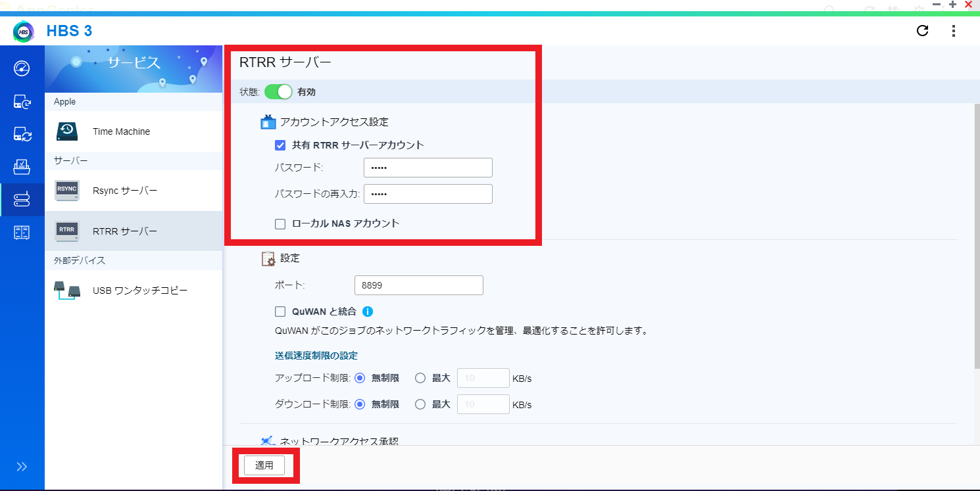
Task: Click the 適用 apply button
Action: tap(264, 465)
